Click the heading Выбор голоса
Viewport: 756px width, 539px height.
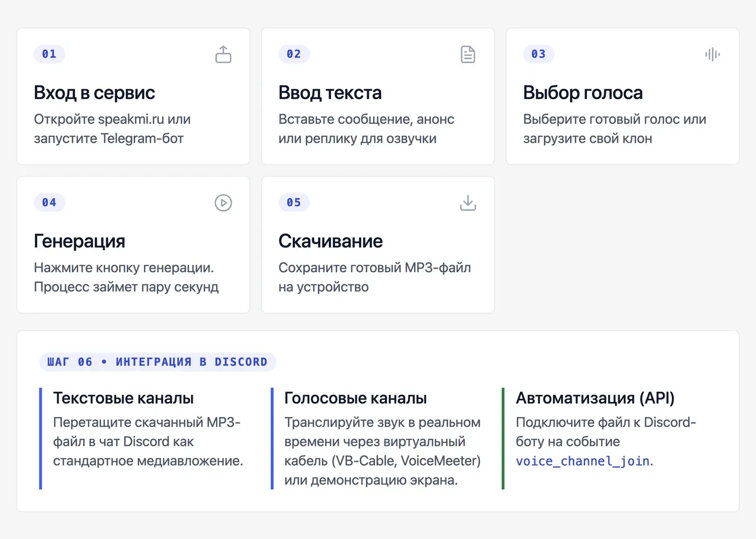click(583, 93)
